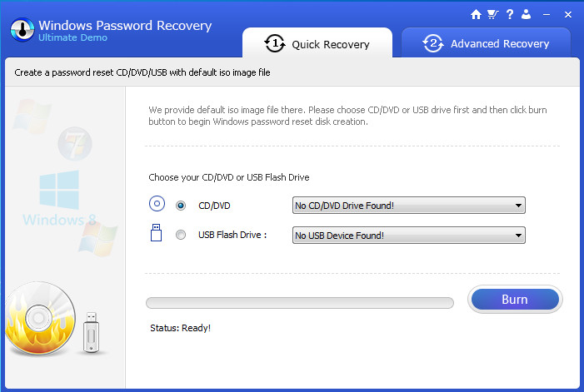The width and height of the screenshot is (584, 392).
Task: Open the shopping cart purchase icon
Action: click(x=492, y=14)
